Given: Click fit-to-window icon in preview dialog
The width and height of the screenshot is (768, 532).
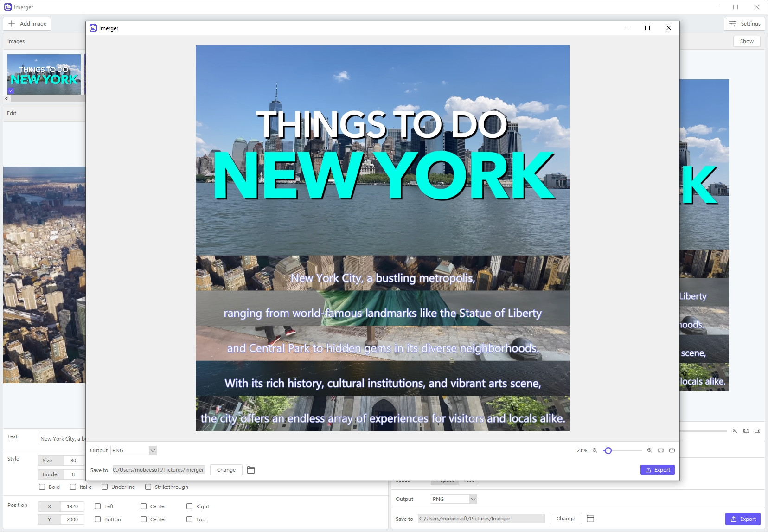Looking at the screenshot, I should (661, 450).
